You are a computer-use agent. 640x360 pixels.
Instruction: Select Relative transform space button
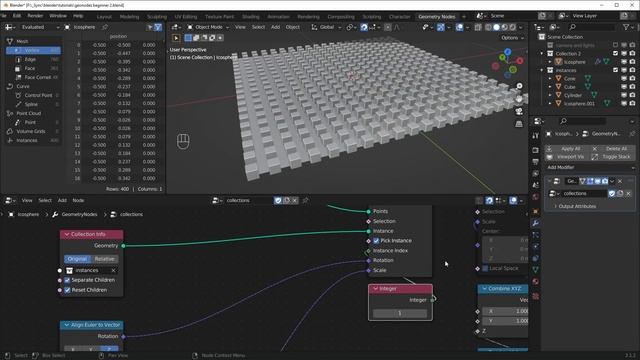[x=105, y=259]
